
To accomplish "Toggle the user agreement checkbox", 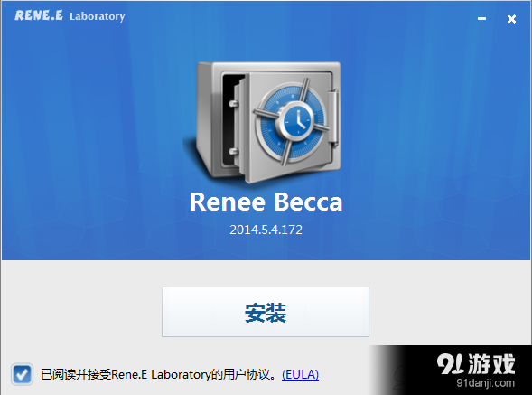I will 22,374.
